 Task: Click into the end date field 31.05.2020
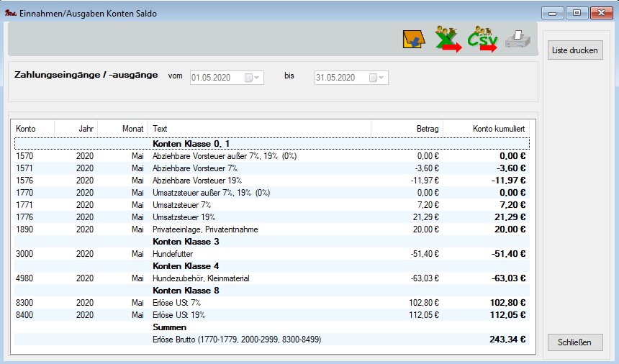(340, 77)
